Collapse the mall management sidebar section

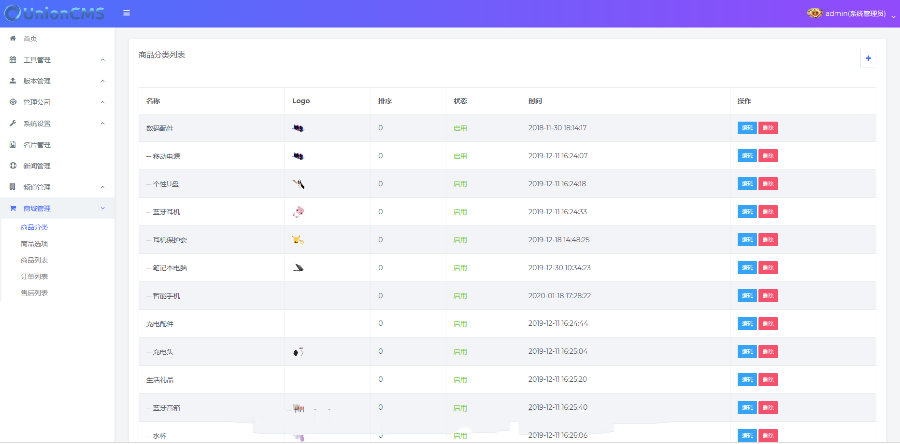(102, 208)
